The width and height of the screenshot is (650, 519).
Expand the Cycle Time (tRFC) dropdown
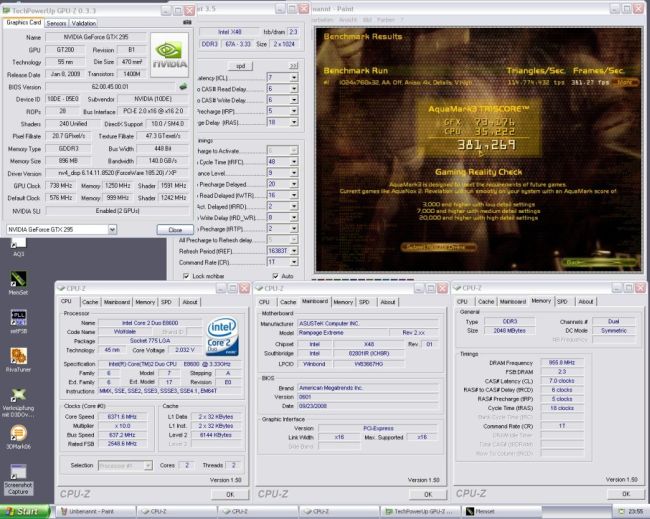tap(294, 162)
